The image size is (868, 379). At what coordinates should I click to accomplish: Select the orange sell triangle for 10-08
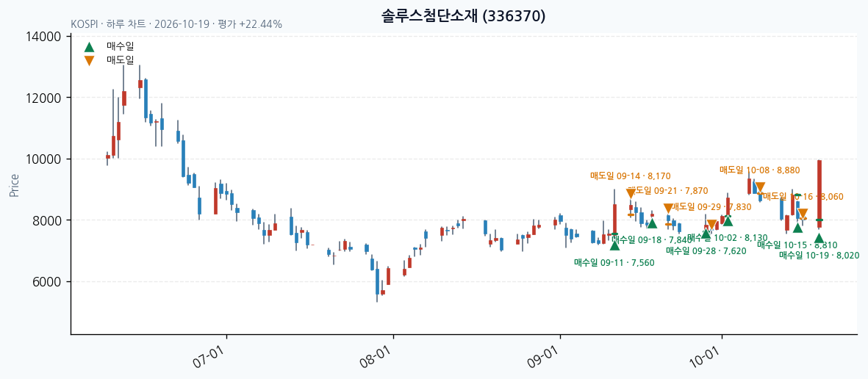tap(760, 187)
